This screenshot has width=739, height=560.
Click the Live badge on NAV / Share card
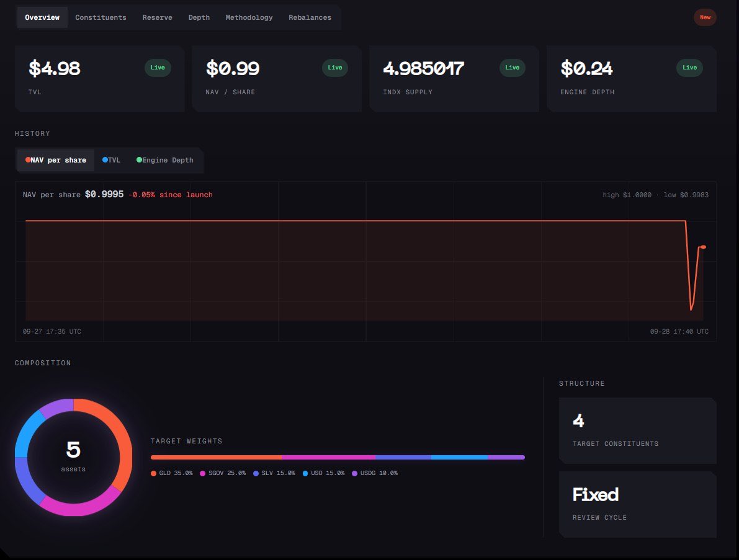[335, 68]
